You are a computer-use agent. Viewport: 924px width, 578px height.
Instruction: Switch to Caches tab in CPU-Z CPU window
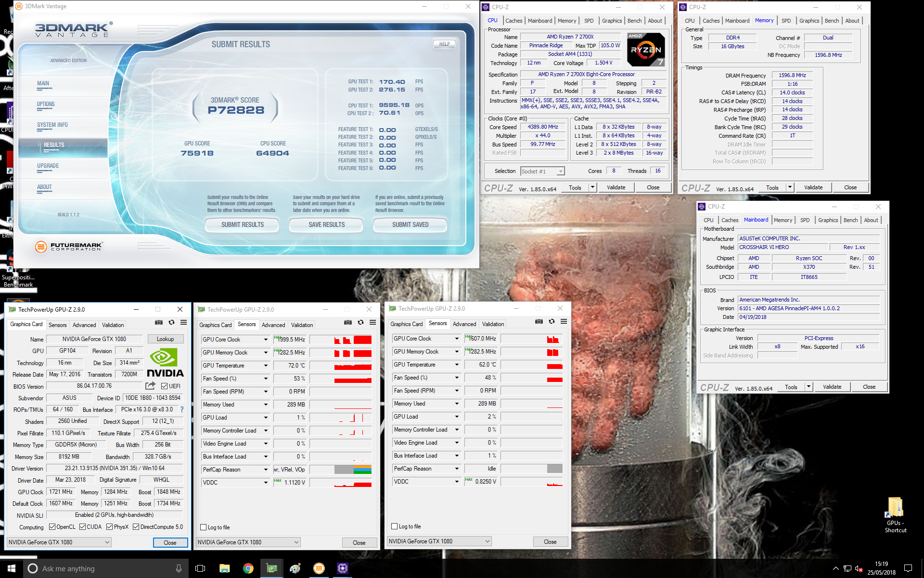point(513,21)
